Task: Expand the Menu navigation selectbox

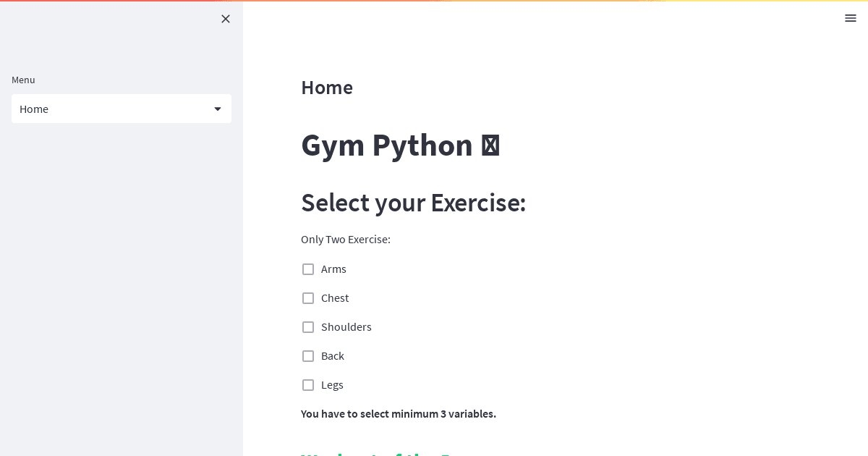Action: click(x=122, y=109)
